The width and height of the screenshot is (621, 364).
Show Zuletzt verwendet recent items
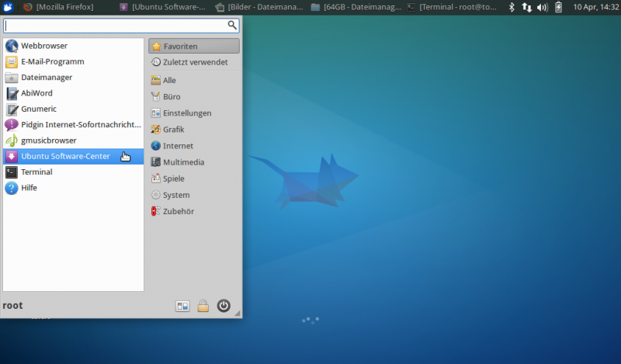point(194,62)
